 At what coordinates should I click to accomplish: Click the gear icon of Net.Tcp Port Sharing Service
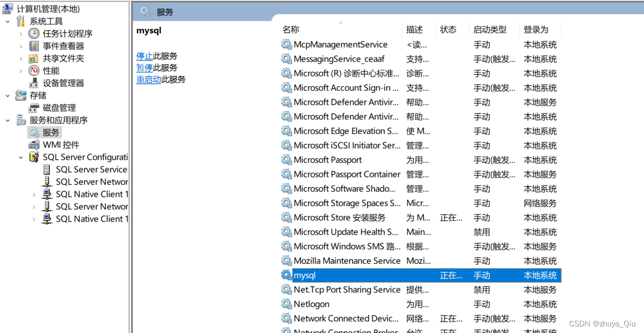286,290
